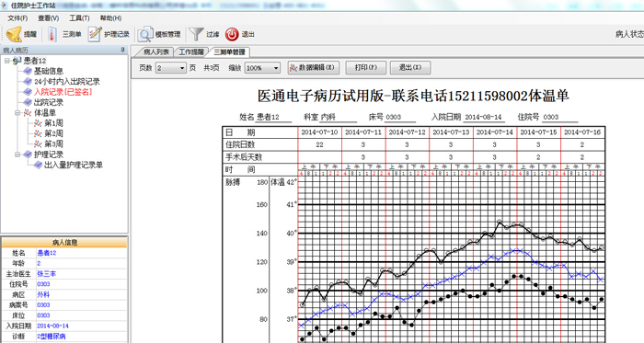This screenshot has height=343, width=644.
Task: Switch to the 工作提醒 tab
Action: [x=191, y=52]
